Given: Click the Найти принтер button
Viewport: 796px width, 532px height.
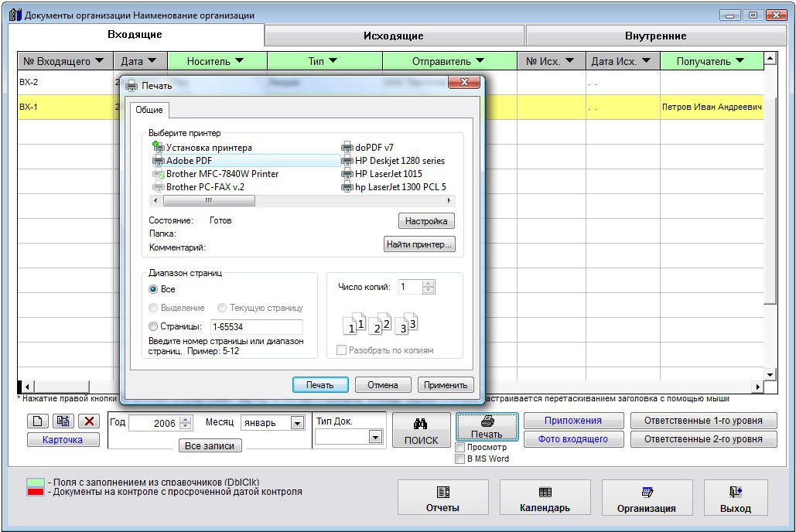Looking at the screenshot, I should pyautogui.click(x=419, y=244).
